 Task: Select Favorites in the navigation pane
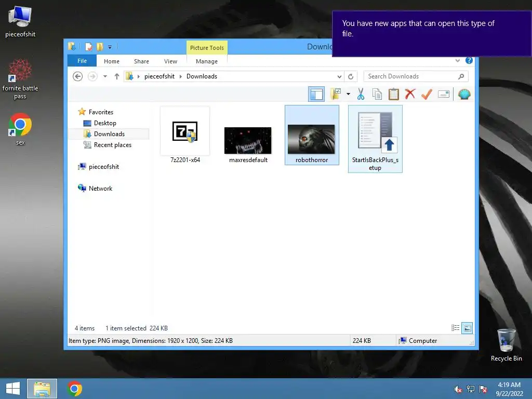point(101,112)
